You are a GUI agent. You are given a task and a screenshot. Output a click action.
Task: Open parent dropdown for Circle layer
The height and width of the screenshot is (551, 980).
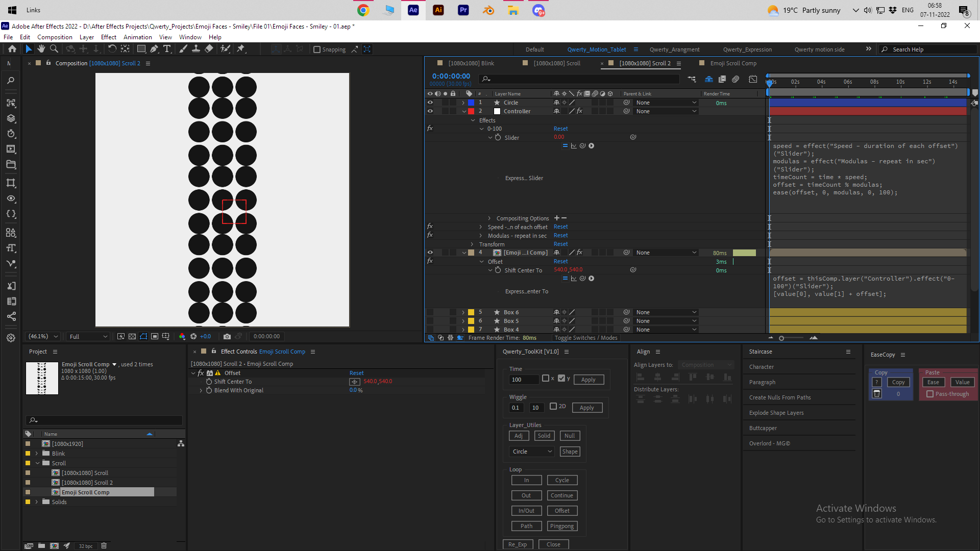coord(666,103)
